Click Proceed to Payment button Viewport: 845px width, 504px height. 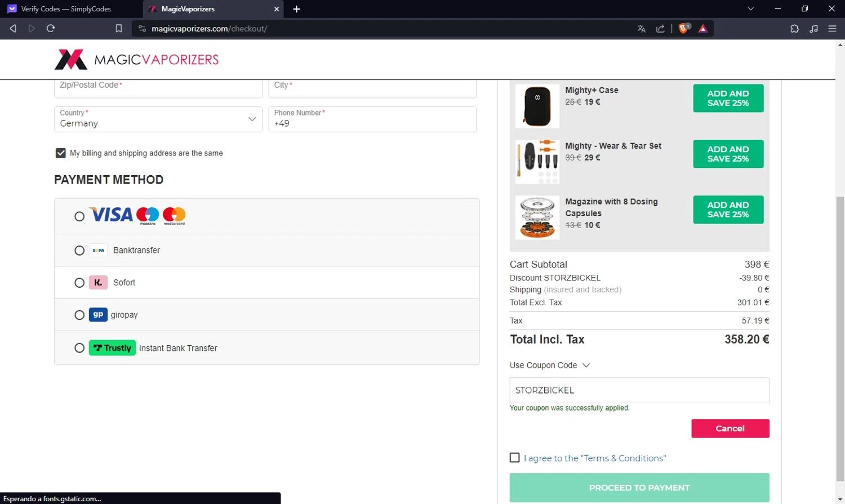click(x=639, y=488)
